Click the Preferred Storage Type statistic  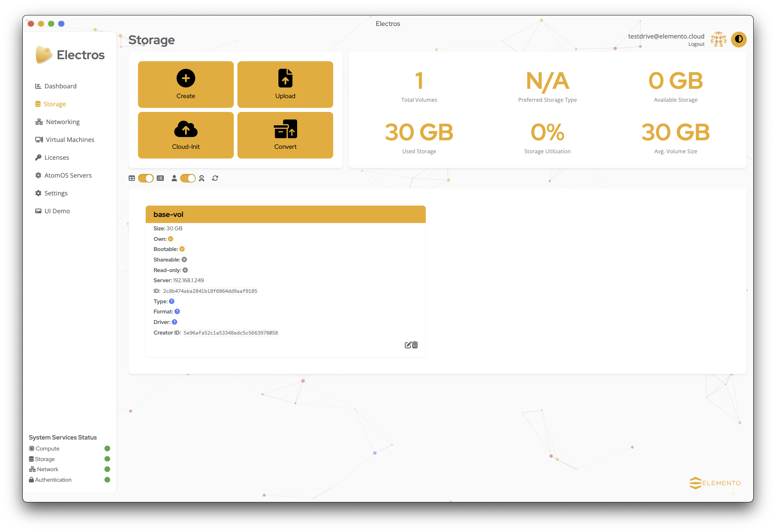547,86
